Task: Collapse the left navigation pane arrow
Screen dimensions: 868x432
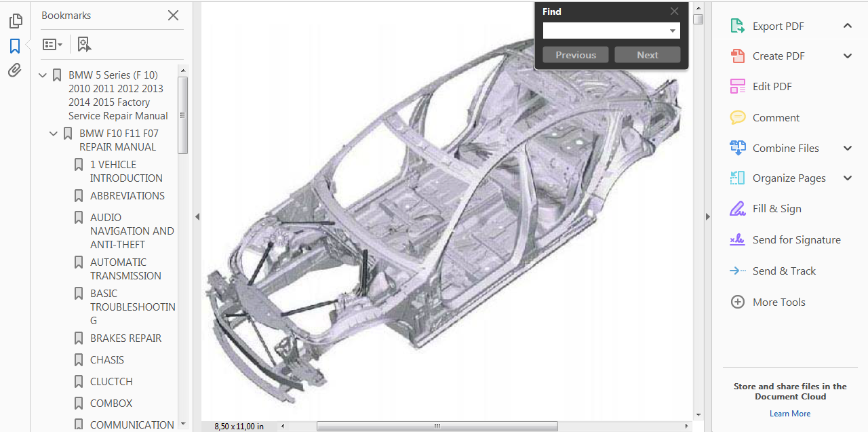Action: click(x=197, y=216)
